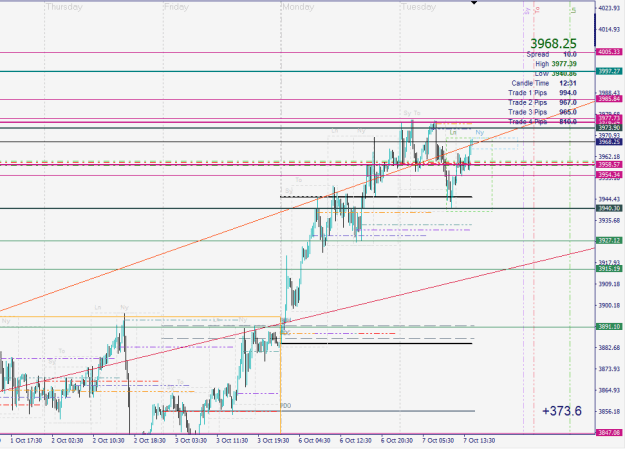This screenshot has height=449, width=625.
Task: Click the chart shift triangle marker at top
Action: click(474, 2)
